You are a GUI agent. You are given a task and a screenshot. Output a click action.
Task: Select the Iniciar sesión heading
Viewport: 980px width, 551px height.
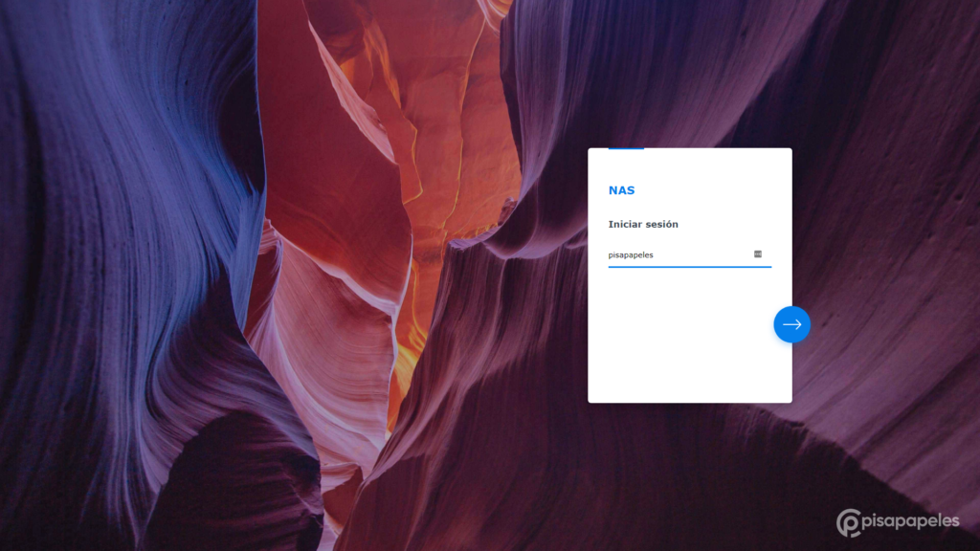click(x=643, y=224)
